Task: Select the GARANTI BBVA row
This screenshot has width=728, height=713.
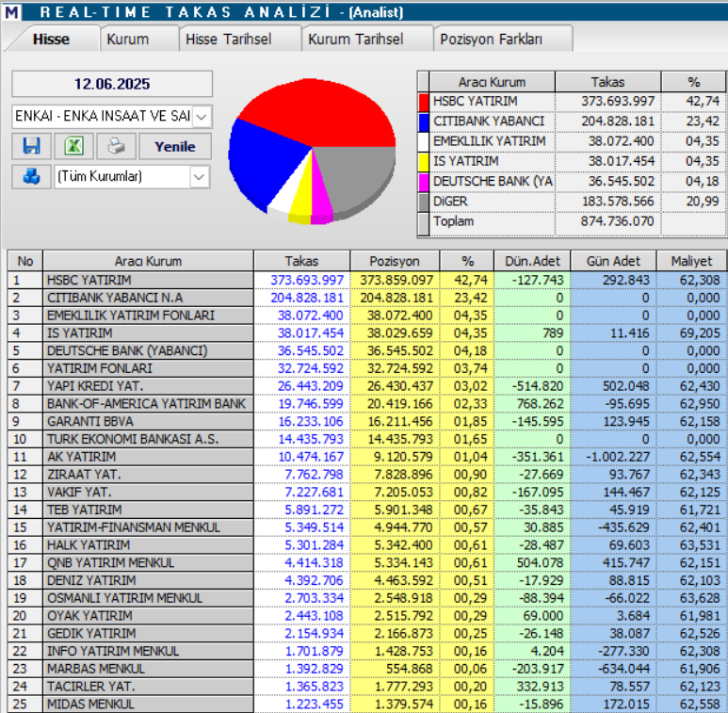Action: pyautogui.click(x=367, y=421)
